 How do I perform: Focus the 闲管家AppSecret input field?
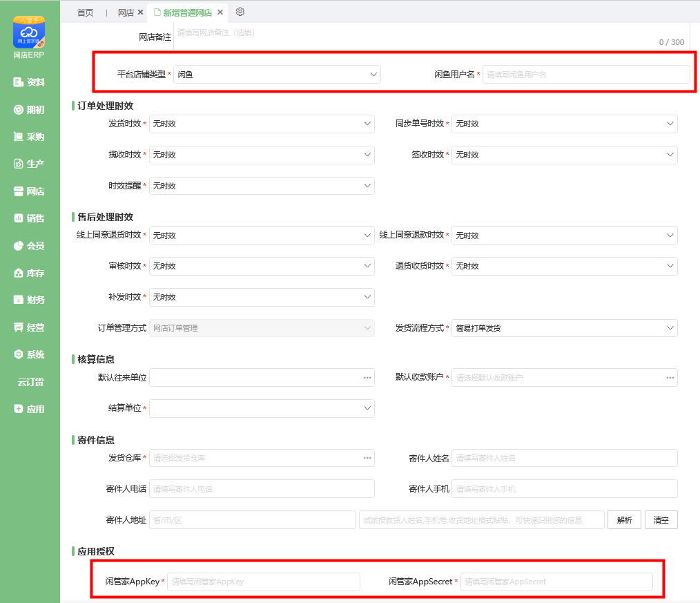556,582
